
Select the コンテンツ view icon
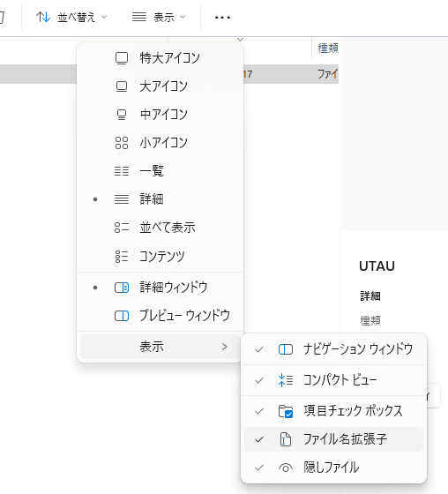[x=122, y=257]
